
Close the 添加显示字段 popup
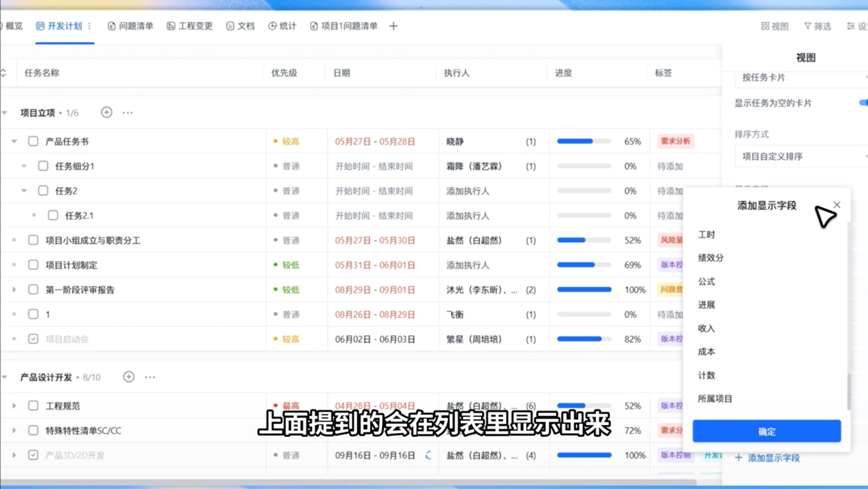coord(836,205)
